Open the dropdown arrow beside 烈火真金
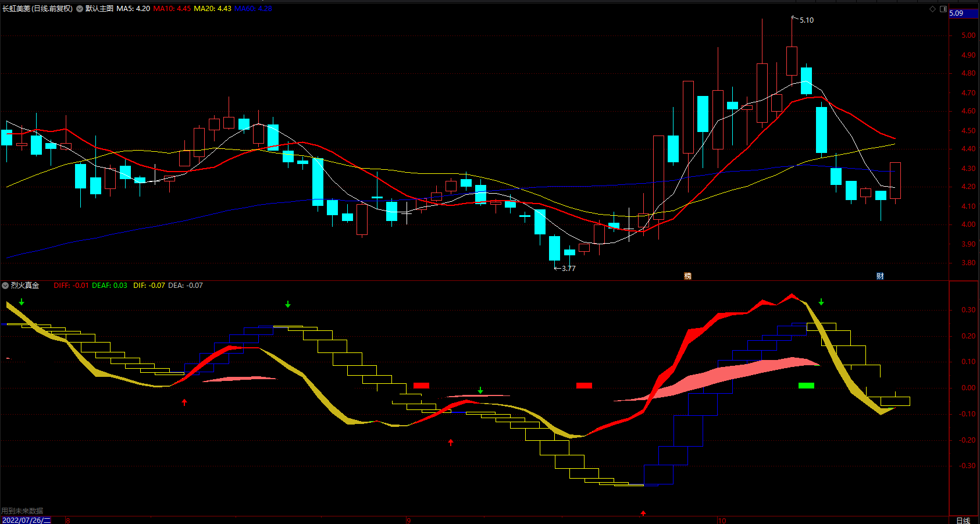This screenshot has width=980, height=524. coord(5,286)
